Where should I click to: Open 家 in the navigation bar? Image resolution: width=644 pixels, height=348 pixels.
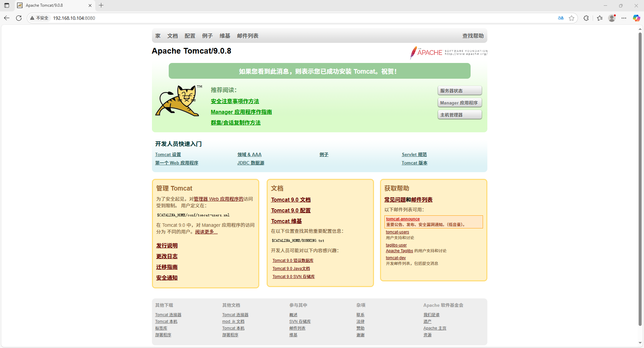158,36
